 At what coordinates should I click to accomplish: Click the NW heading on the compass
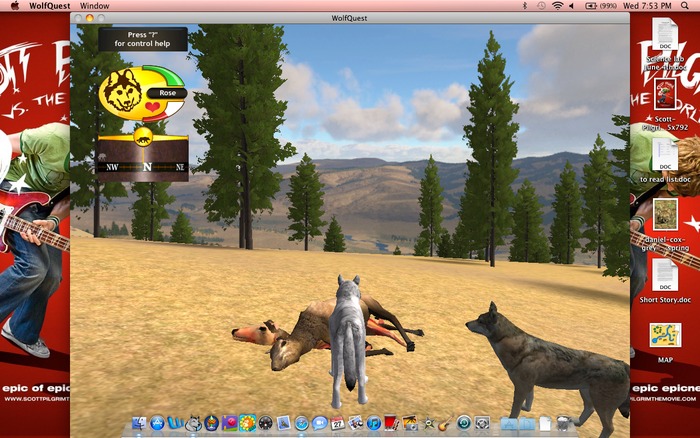pyautogui.click(x=112, y=167)
